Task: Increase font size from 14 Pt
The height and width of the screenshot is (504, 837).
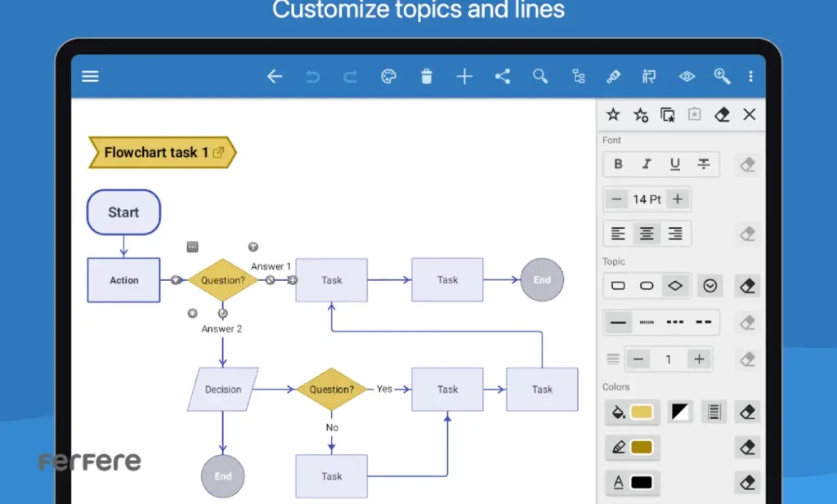Action: pos(678,199)
